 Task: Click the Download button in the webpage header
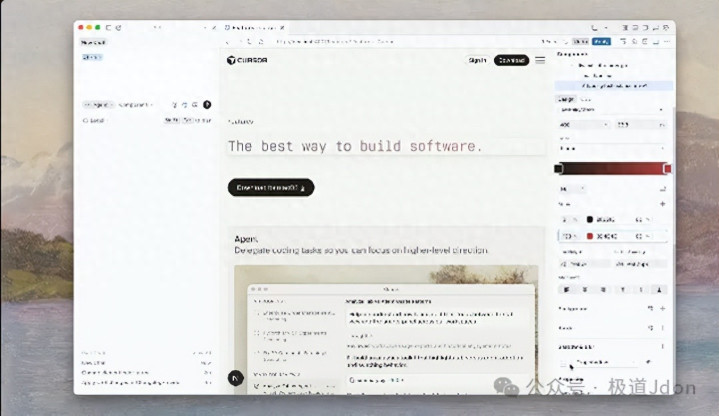511,60
